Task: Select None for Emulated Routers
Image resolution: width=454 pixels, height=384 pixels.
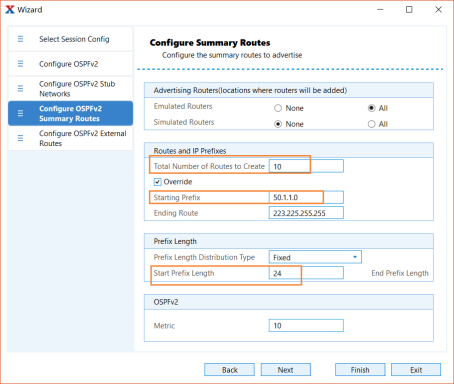Action: [x=278, y=108]
